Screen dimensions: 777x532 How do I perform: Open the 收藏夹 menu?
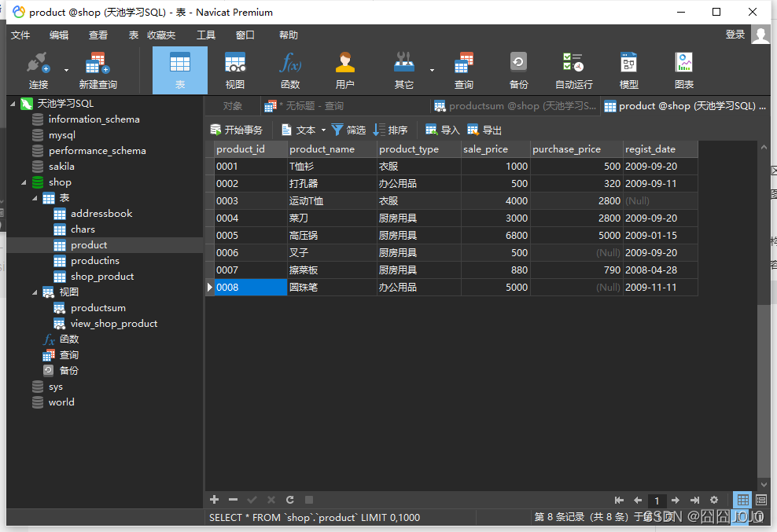161,35
